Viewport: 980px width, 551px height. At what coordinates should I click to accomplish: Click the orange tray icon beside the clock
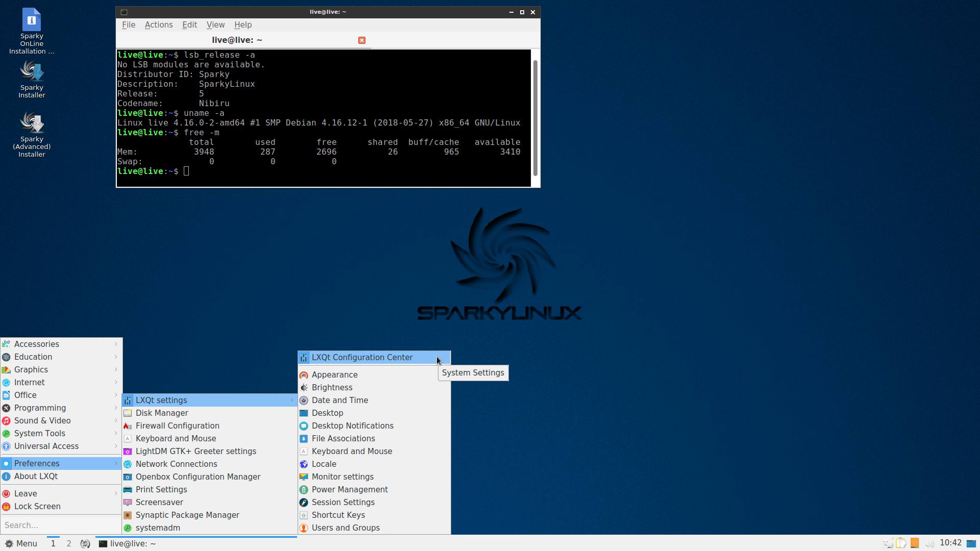point(915,543)
